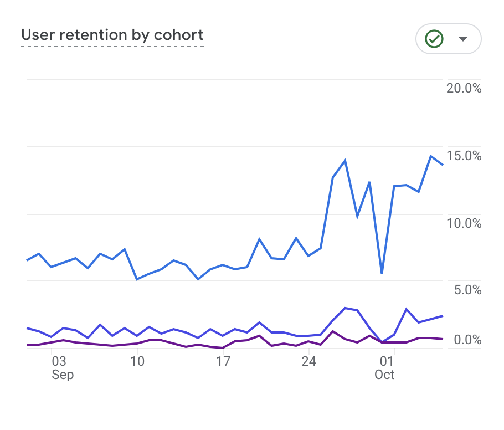Click the bottom purple line's peak after 24
This screenshot has height=430, width=504.
click(x=333, y=331)
